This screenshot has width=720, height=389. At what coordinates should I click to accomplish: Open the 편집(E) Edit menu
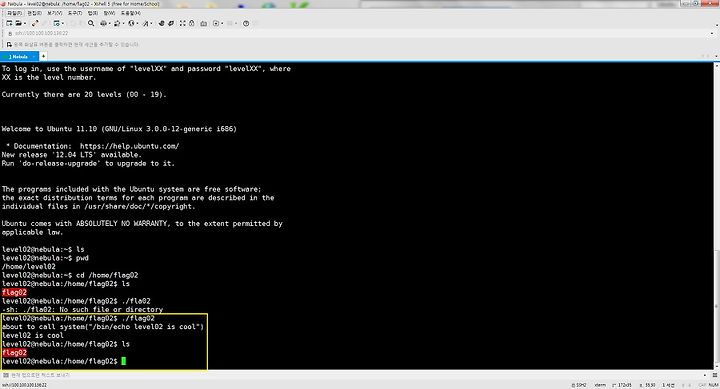[34, 13]
